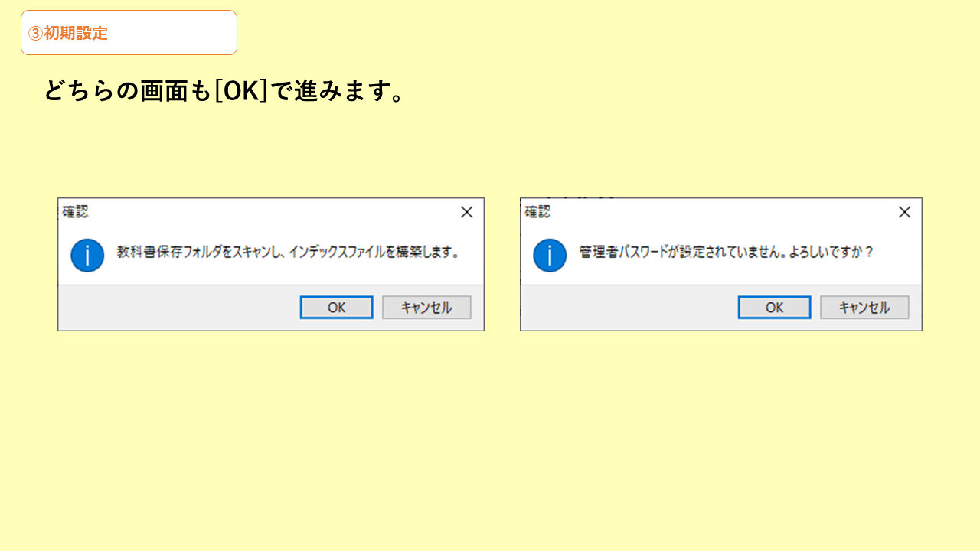Click the 確認 title of the right dialog
Image resolution: width=980 pixels, height=551 pixels.
click(x=537, y=213)
